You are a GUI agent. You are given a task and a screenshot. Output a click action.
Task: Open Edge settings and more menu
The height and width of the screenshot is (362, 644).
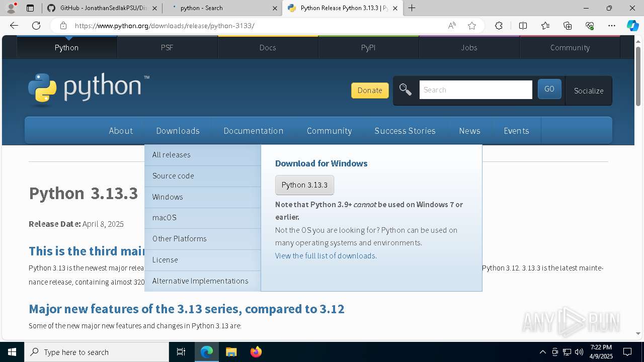tap(612, 26)
